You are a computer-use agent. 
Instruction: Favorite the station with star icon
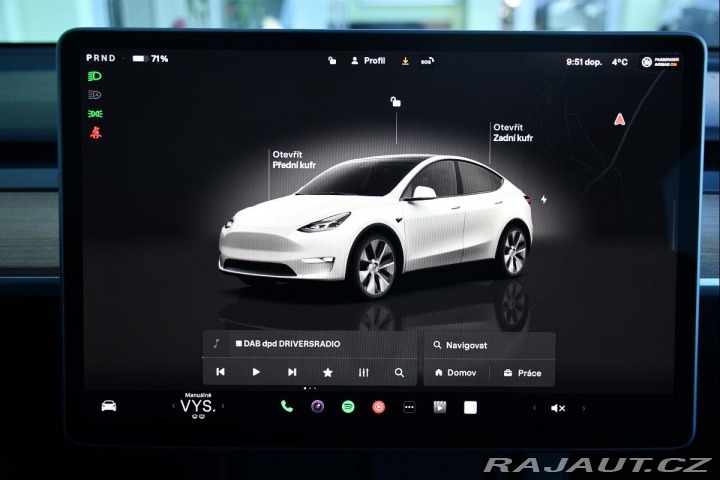(x=327, y=373)
